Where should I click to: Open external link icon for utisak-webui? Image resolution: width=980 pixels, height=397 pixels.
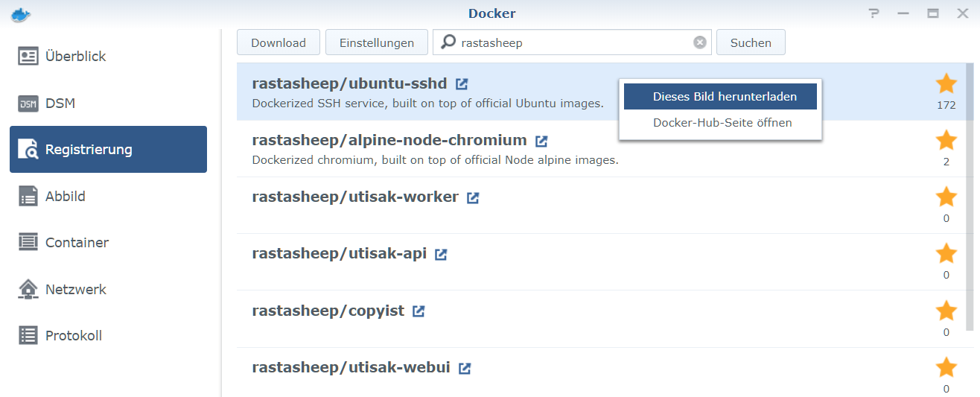465,367
